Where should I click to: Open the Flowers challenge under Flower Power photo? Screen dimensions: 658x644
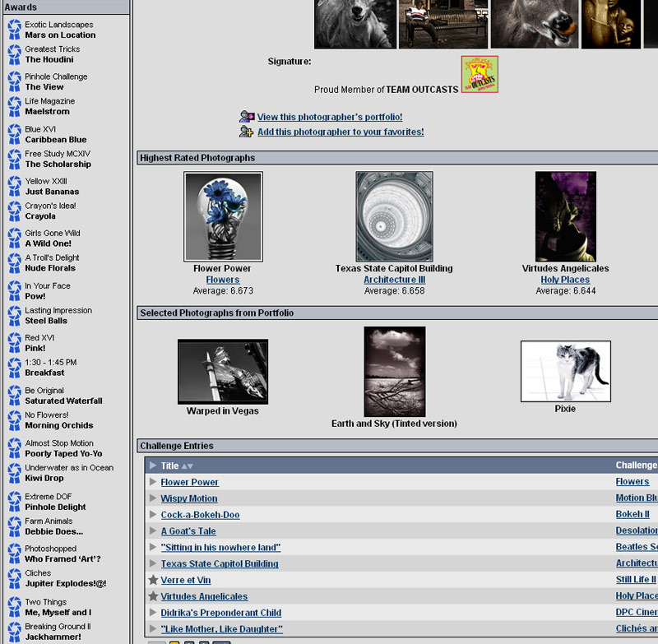point(223,280)
